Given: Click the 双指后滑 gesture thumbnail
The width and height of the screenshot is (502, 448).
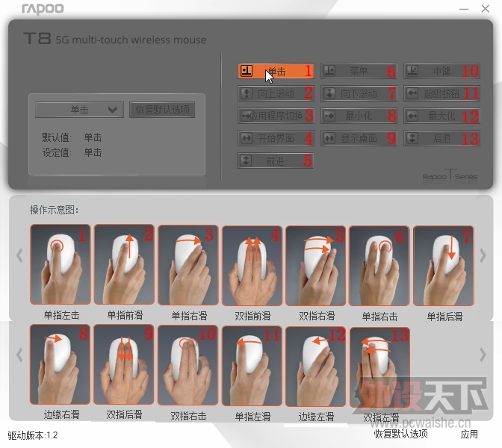Looking at the screenshot, I should tap(124, 364).
